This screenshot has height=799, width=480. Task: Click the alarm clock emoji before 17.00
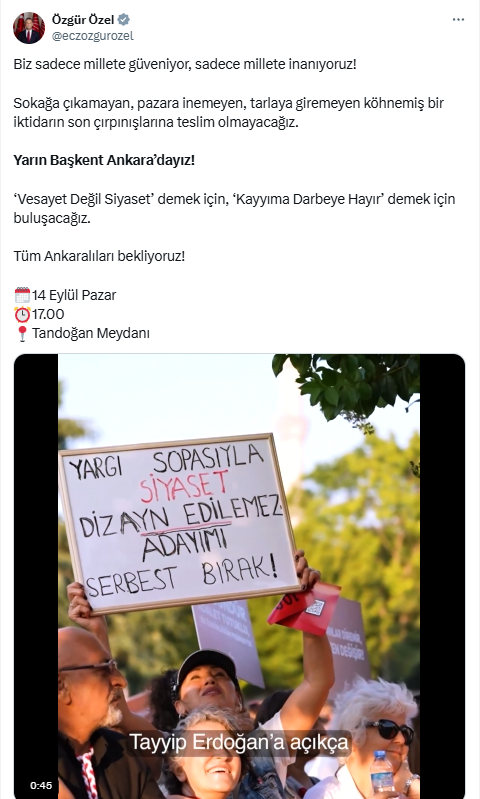tap(22, 314)
